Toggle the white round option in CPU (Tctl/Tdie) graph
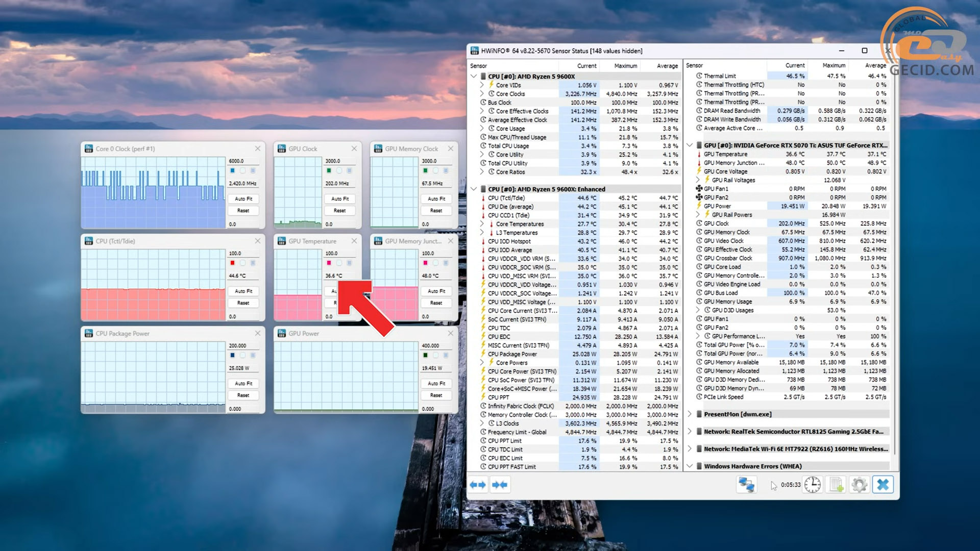The width and height of the screenshot is (980, 551). click(x=243, y=263)
